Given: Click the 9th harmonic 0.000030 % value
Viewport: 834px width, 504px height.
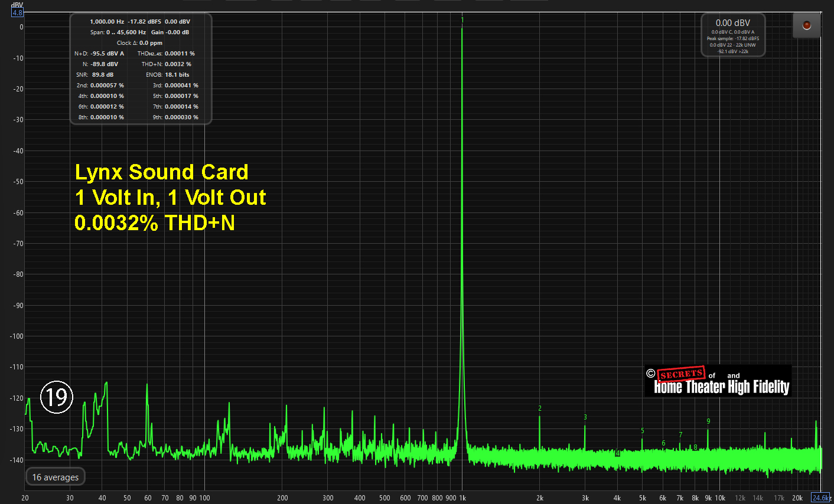Looking at the screenshot, I should coord(181,117).
